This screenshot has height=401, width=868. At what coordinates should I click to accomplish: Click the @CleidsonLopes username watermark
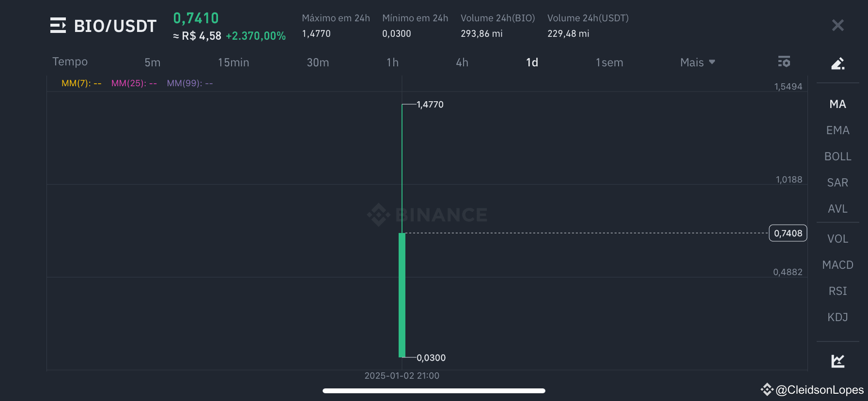[820, 390]
